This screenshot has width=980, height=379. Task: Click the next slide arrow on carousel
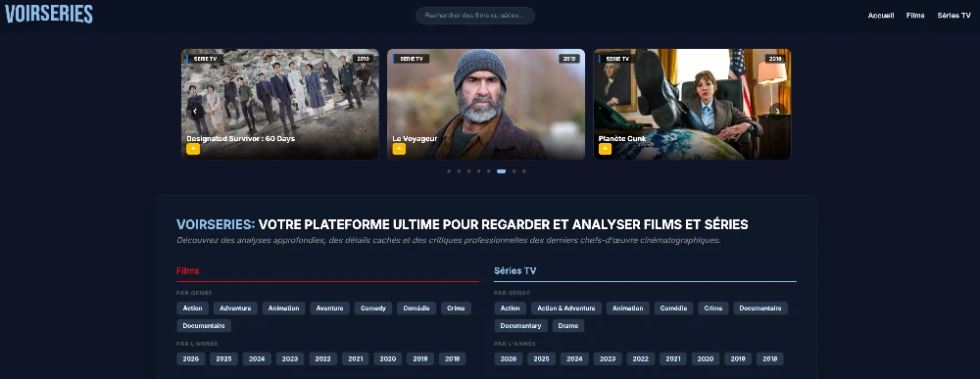pyautogui.click(x=777, y=111)
